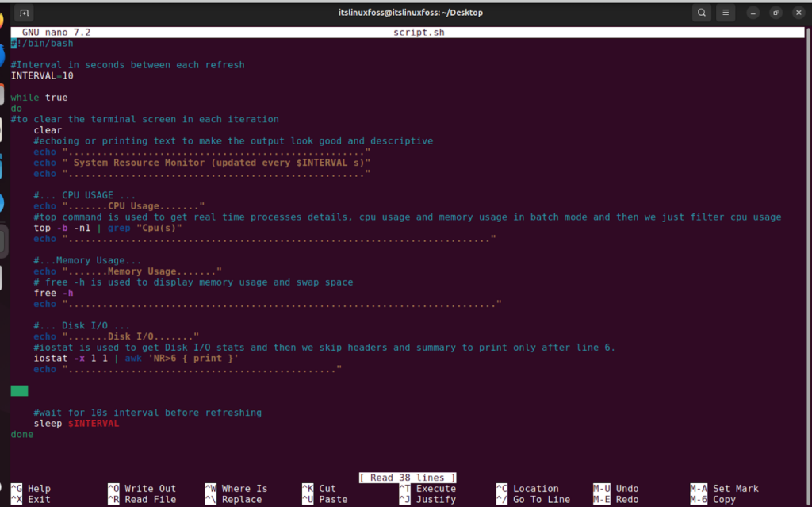The image size is (812, 507).
Task: Place cursor on the #!/bin/bash line
Action: (x=42, y=43)
